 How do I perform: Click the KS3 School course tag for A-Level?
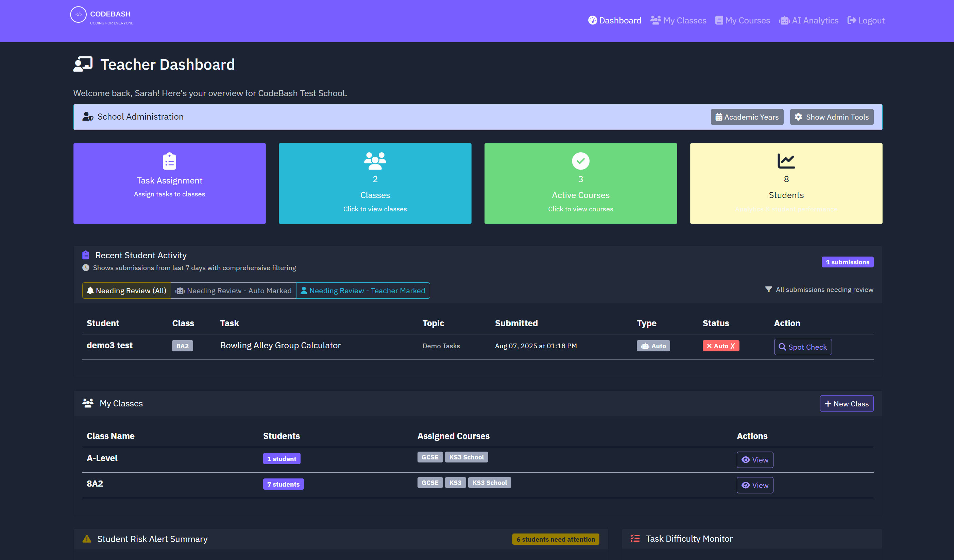pos(466,457)
